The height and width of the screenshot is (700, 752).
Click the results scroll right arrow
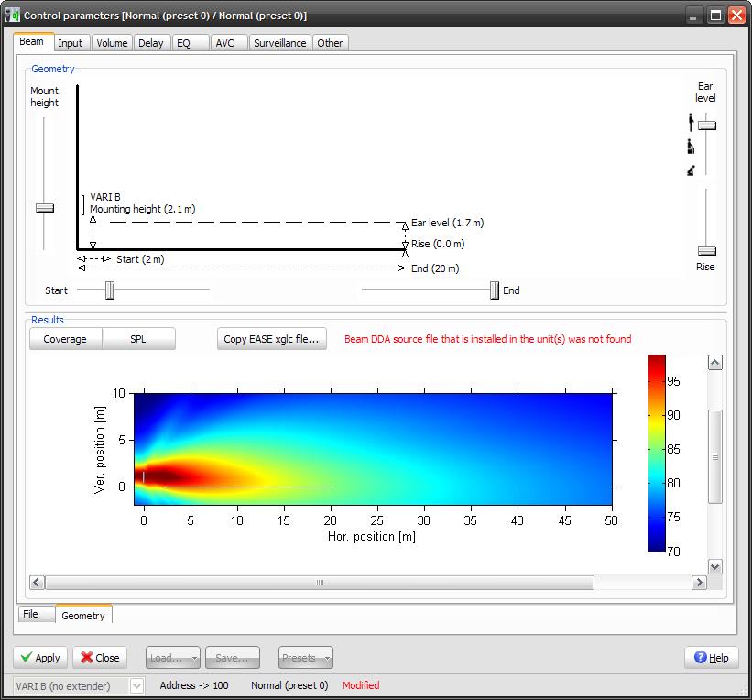699,583
